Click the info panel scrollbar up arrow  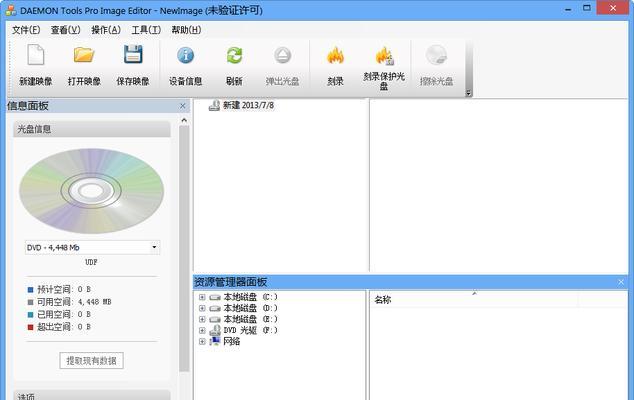point(184,120)
